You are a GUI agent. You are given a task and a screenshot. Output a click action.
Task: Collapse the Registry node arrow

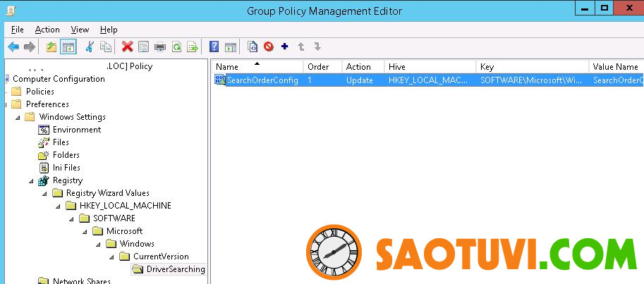point(32,181)
